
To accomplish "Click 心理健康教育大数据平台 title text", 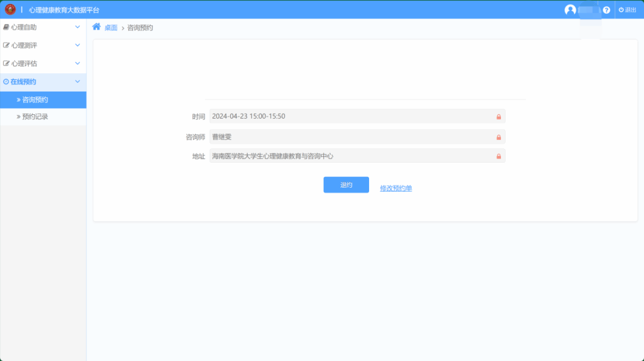I will pyautogui.click(x=64, y=10).
